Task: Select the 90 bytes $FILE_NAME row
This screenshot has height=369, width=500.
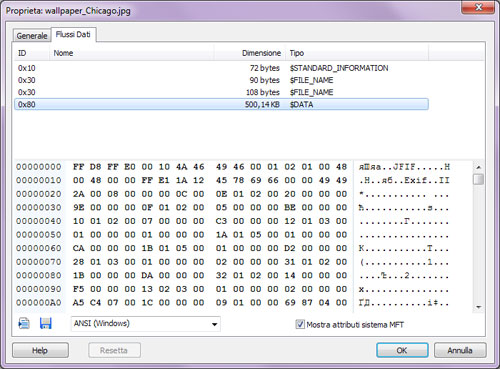Action: pyautogui.click(x=221, y=80)
